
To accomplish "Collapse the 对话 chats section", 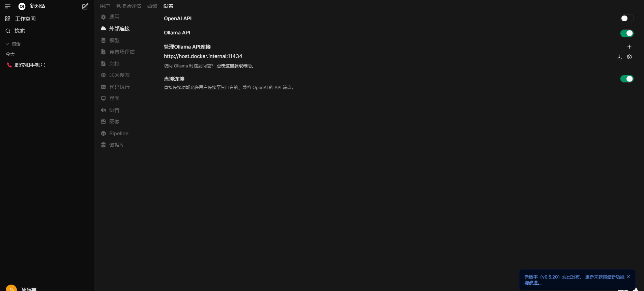I will click(x=13, y=44).
